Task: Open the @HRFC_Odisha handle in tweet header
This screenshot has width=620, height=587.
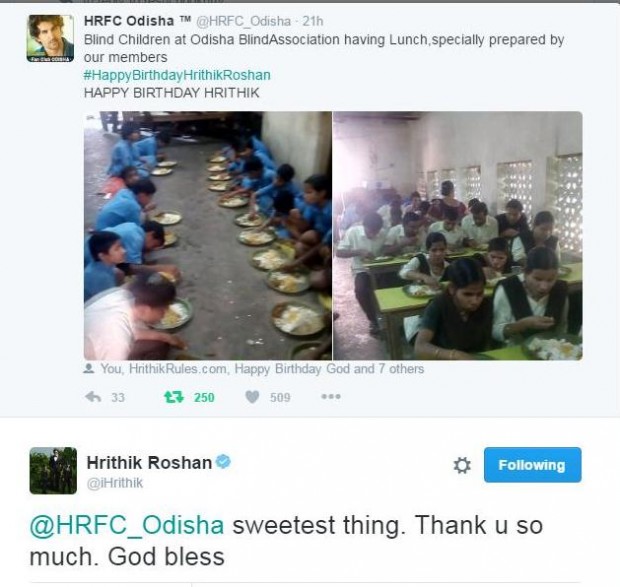Action: pos(244,21)
